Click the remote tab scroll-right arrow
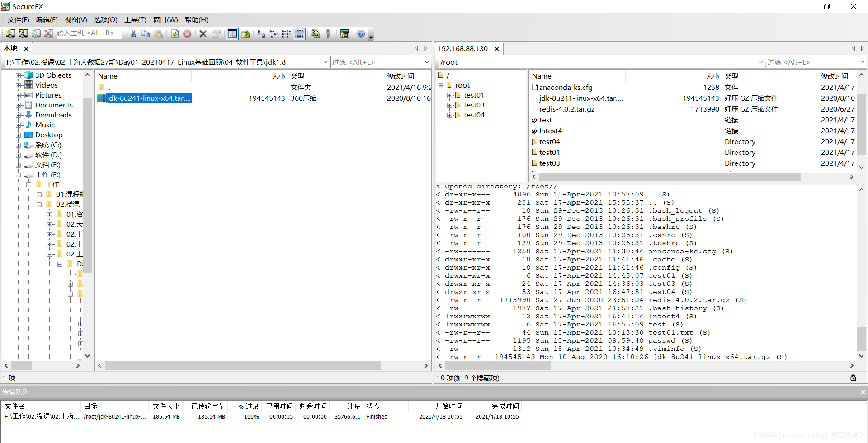The height and width of the screenshot is (443, 868). pyautogui.click(x=862, y=48)
